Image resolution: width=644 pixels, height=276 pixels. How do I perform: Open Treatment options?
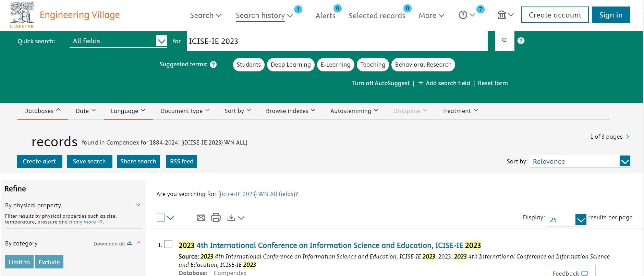point(460,111)
